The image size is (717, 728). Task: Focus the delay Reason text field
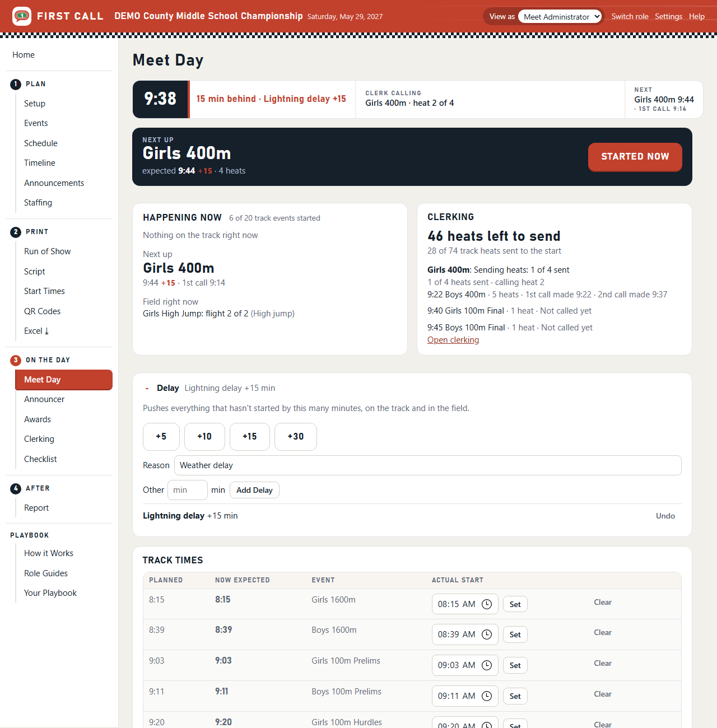tap(428, 465)
